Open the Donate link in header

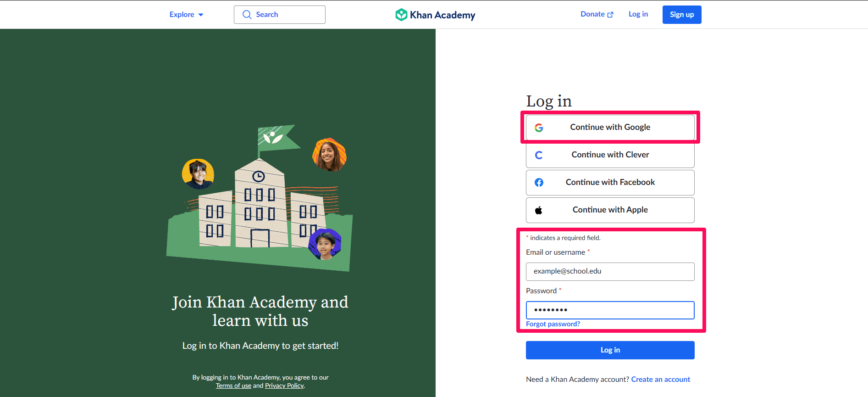click(597, 14)
